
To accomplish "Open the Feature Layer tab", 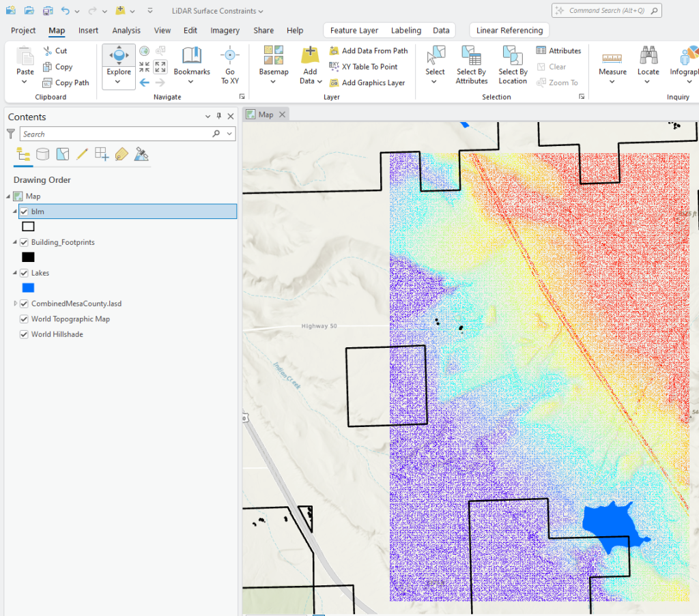I will (x=354, y=30).
